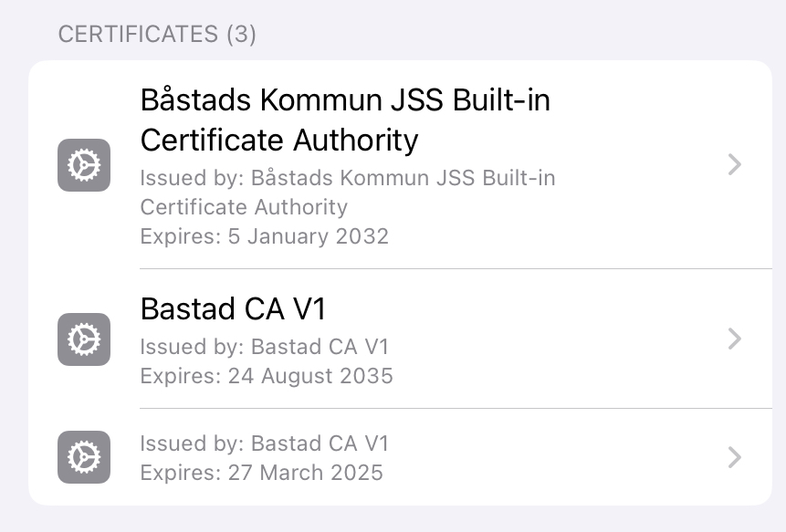Tap the gear icon next to Bastad CA V1 title
The height and width of the screenshot is (532, 786).
tap(84, 339)
